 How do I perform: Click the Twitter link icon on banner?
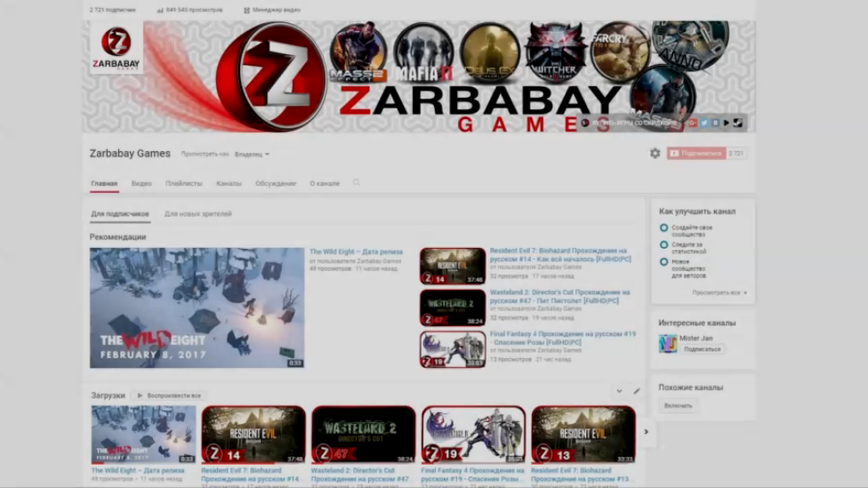click(704, 123)
